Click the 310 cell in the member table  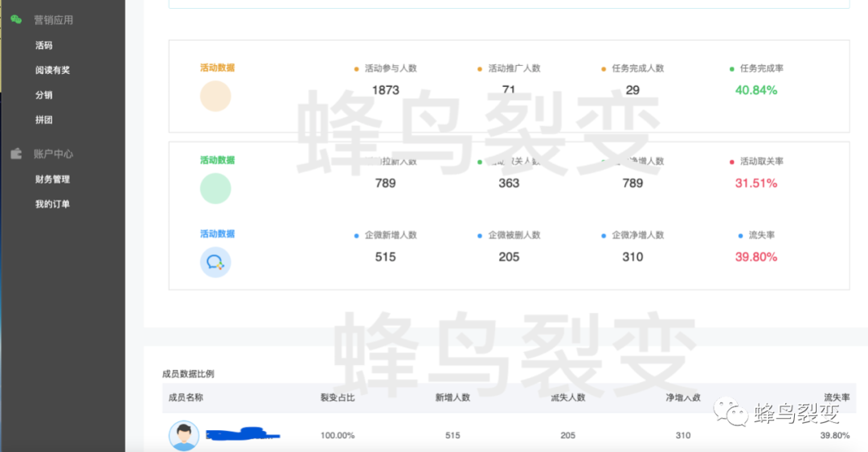(683, 435)
